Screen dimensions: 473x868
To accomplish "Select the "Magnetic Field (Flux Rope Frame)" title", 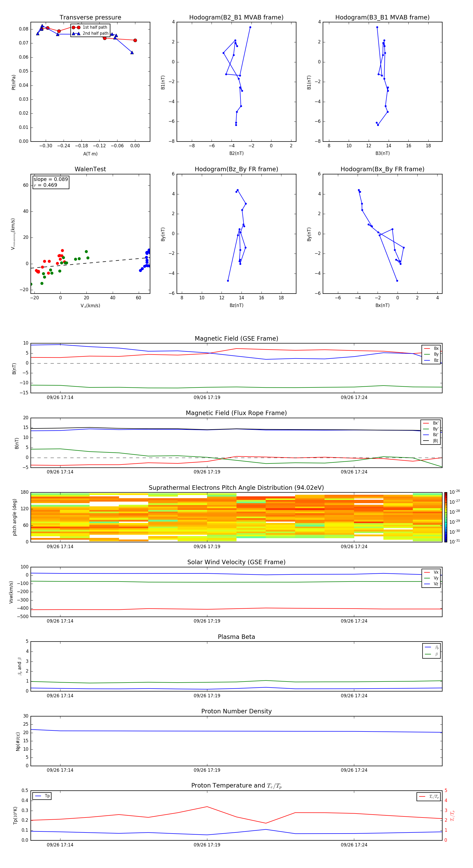I will click(236, 413).
